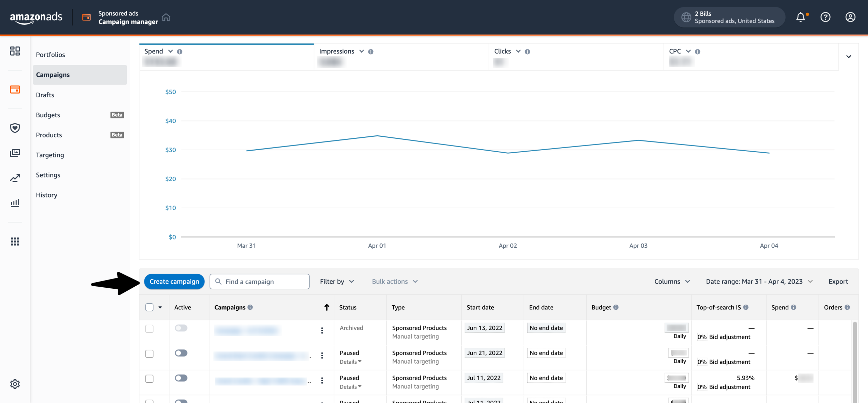The image size is (868, 403).
Task: Open Targeting in the side menu
Action: coord(50,155)
